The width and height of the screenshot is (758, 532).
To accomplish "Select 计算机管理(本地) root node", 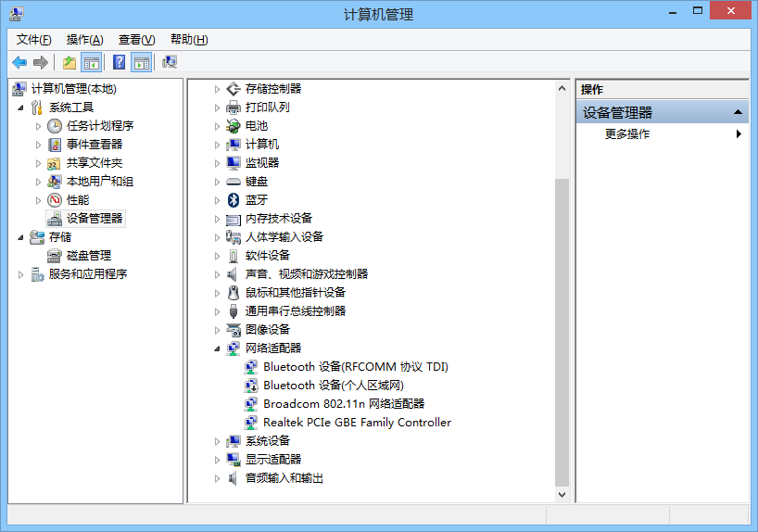I will click(74, 89).
